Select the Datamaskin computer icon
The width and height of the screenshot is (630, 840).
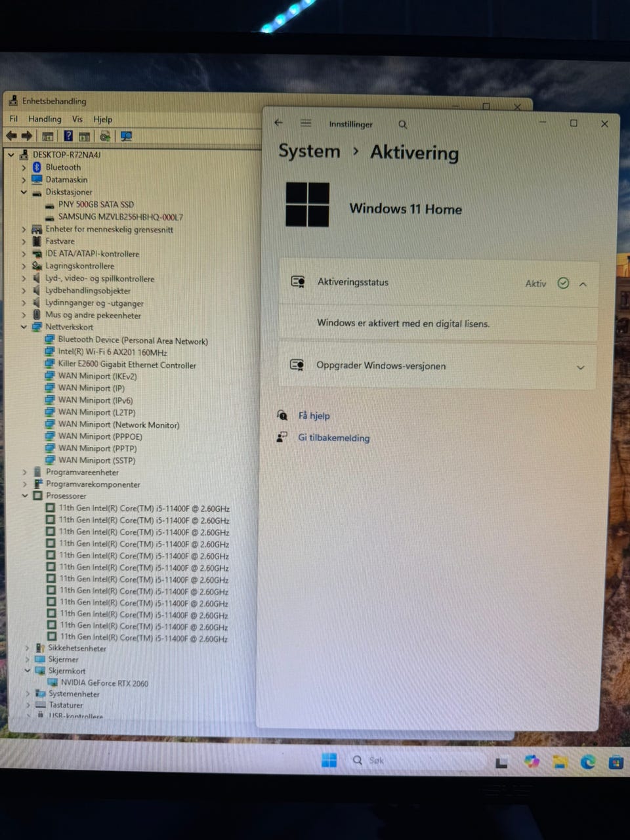(37, 179)
